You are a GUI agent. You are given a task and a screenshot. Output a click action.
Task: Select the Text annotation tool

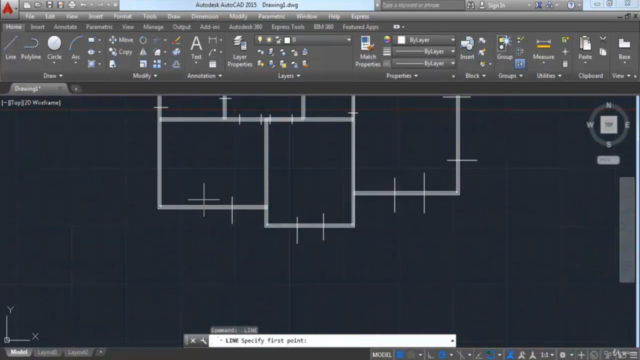(x=196, y=48)
